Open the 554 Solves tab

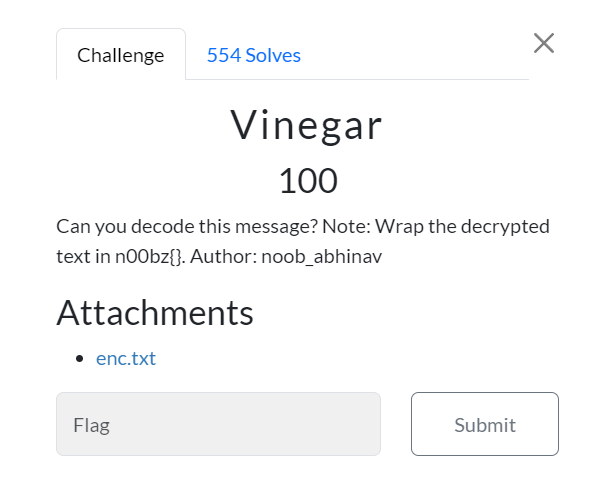(x=254, y=55)
